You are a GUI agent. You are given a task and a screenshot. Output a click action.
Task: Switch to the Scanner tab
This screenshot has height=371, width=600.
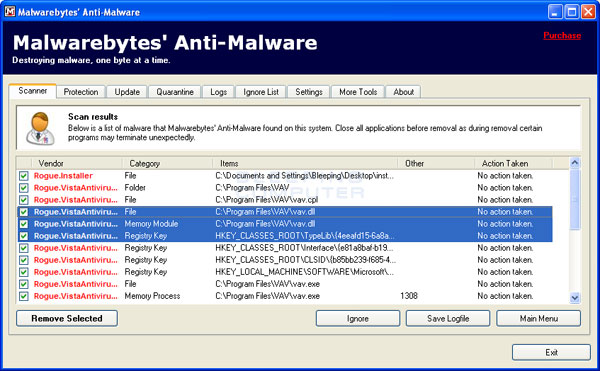click(x=33, y=91)
